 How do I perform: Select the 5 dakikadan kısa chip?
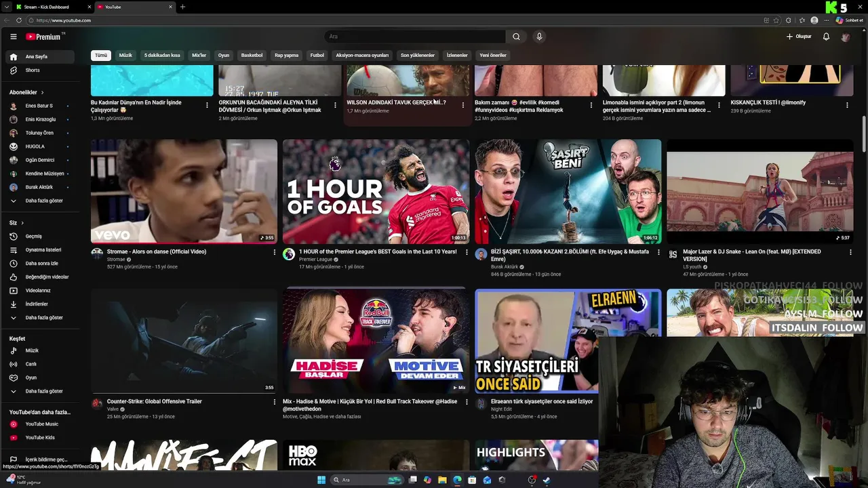point(162,56)
